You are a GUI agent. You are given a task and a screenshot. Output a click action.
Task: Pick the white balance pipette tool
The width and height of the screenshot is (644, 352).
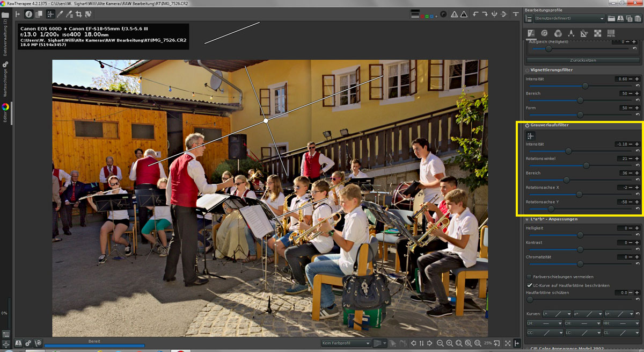tap(60, 14)
